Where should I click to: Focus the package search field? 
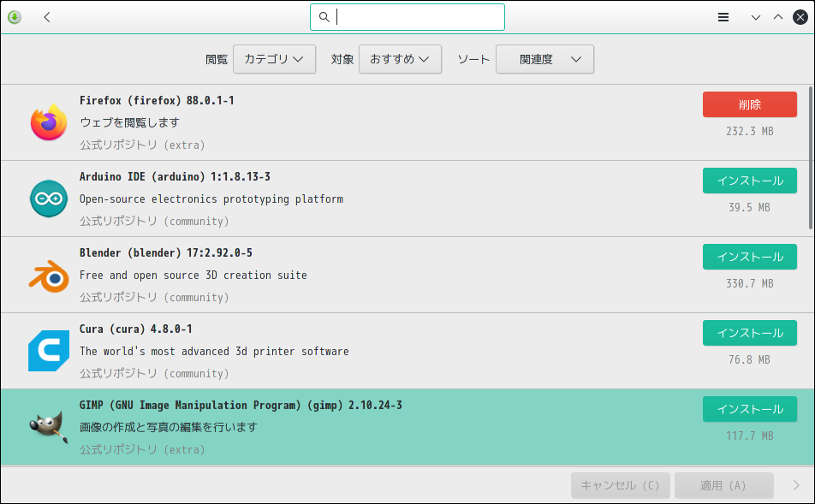pyautogui.click(x=407, y=17)
